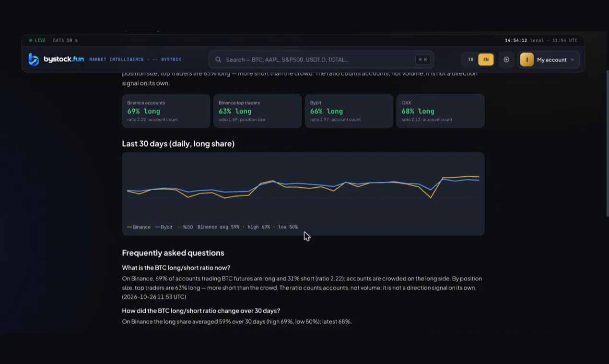Image resolution: width=609 pixels, height=364 pixels.
Task: Click the page vertical scrollbar
Action: point(607,144)
